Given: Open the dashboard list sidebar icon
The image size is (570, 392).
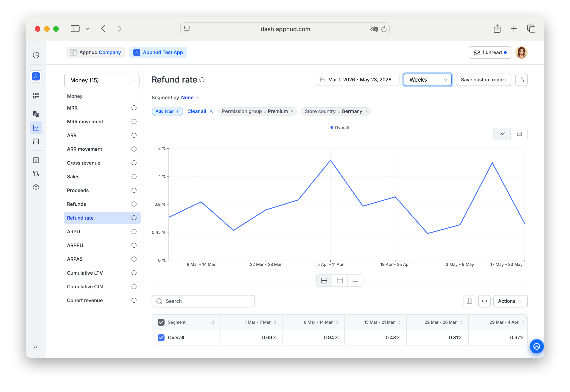Looking at the screenshot, I should point(36,96).
